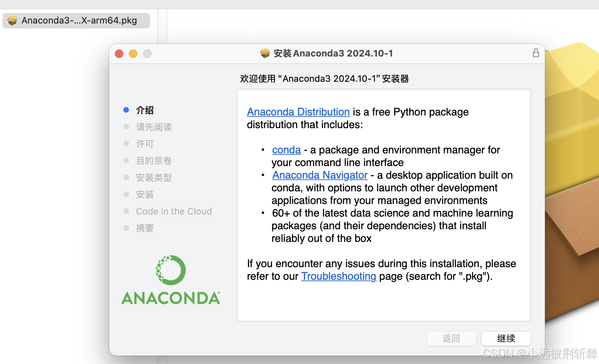Select the 安装 step in sidebar
599x364 pixels.
coord(145,194)
